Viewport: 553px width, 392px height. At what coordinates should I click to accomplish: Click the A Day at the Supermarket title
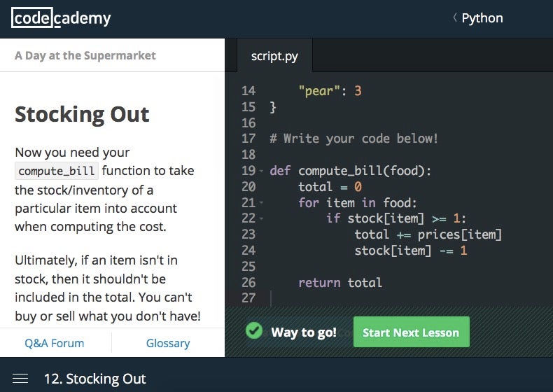click(x=85, y=55)
